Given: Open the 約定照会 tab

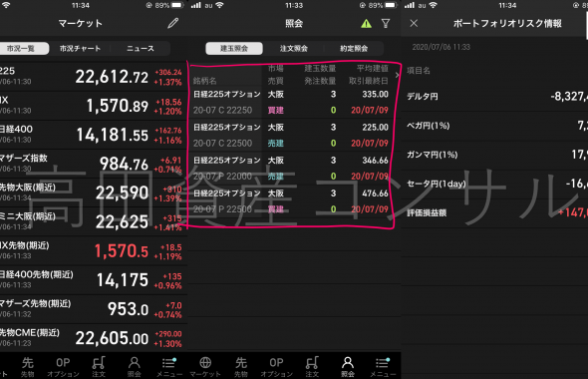Looking at the screenshot, I should click(354, 49).
